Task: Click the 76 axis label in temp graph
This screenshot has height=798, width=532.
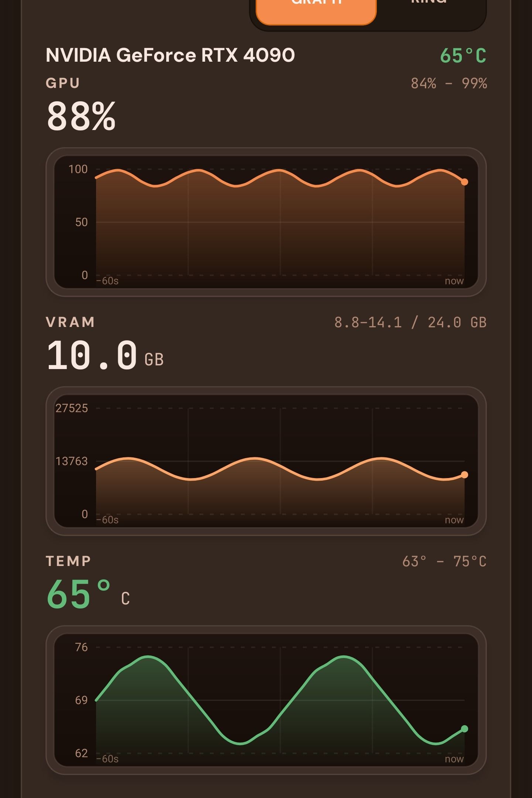Action: pyautogui.click(x=81, y=647)
